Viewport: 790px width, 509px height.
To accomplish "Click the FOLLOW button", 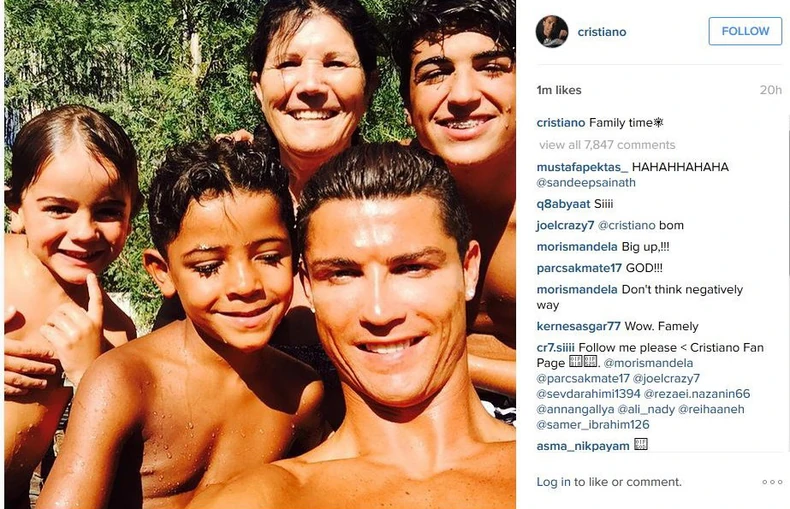I will point(745,31).
